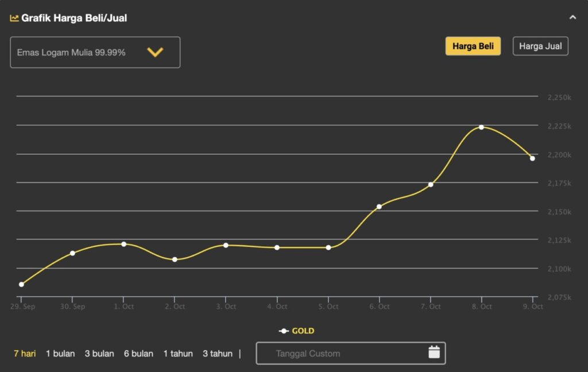Click the 9 Oct data point
The image size is (588, 372).
coord(532,158)
